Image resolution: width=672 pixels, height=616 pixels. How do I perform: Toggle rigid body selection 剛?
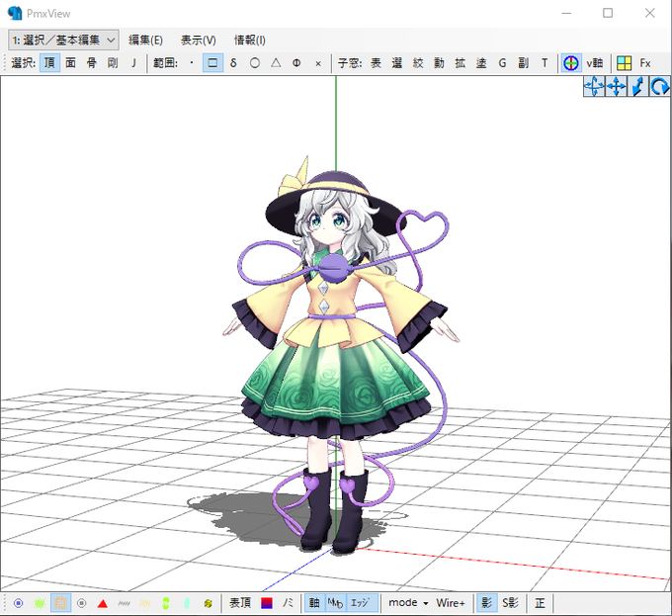(113, 63)
